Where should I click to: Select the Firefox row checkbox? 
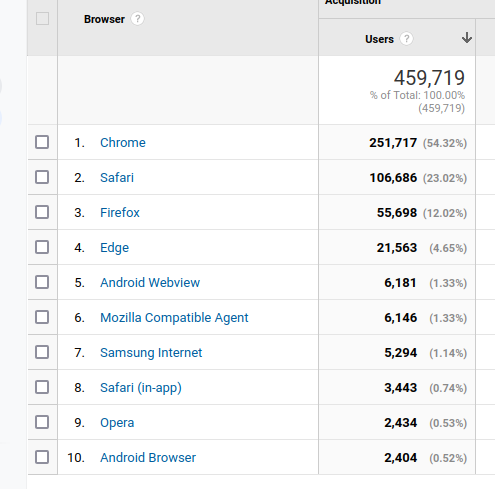pyautogui.click(x=42, y=212)
